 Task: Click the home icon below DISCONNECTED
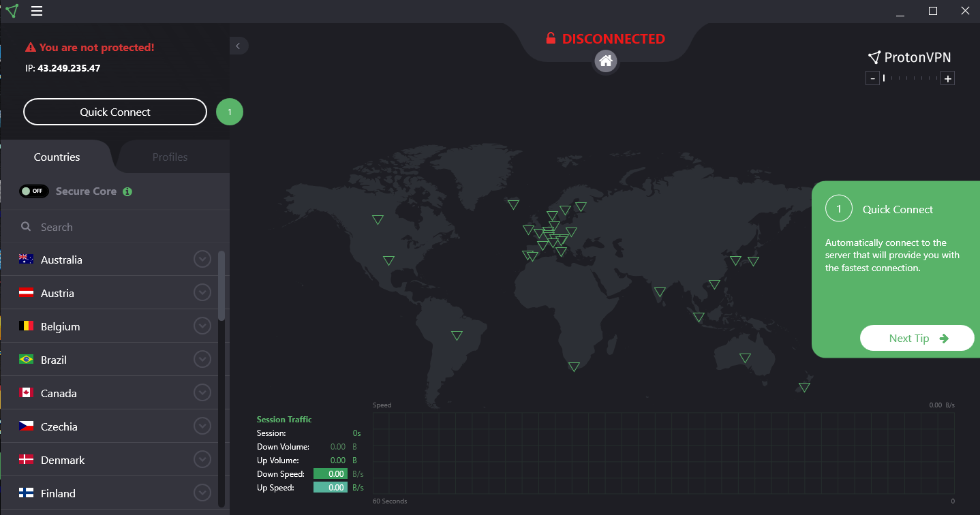pyautogui.click(x=605, y=61)
